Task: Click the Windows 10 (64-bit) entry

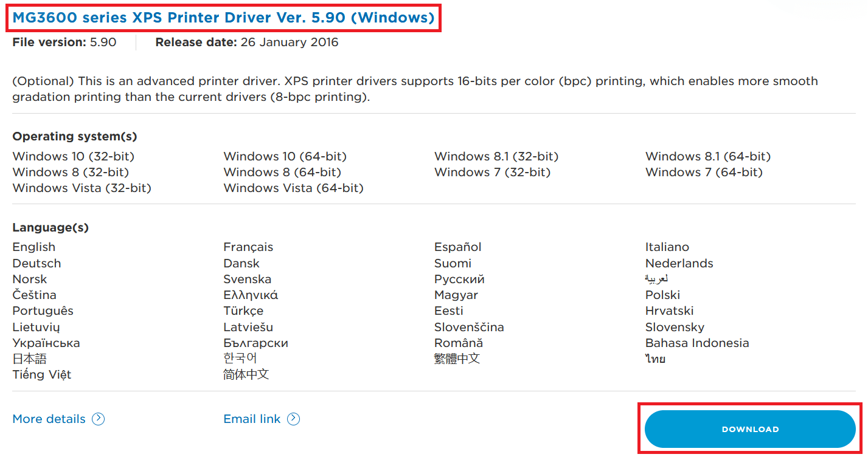Action: pyautogui.click(x=285, y=156)
